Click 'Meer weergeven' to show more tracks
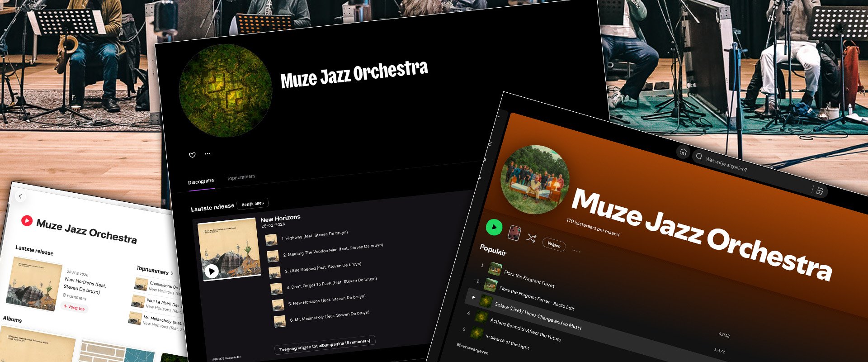The width and height of the screenshot is (868, 362). coord(472,349)
